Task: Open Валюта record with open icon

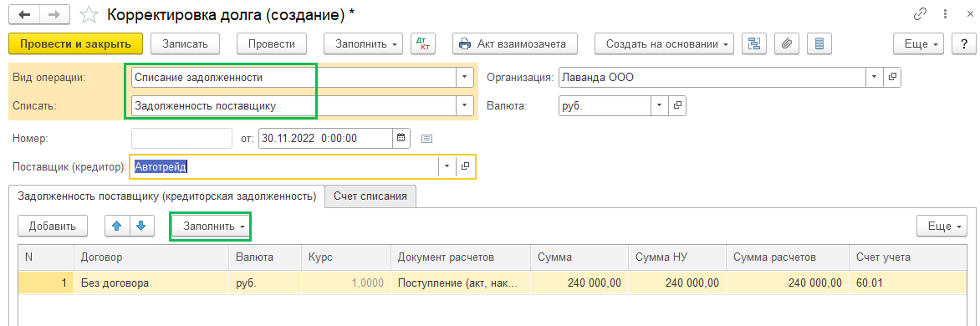Action: coord(677,105)
